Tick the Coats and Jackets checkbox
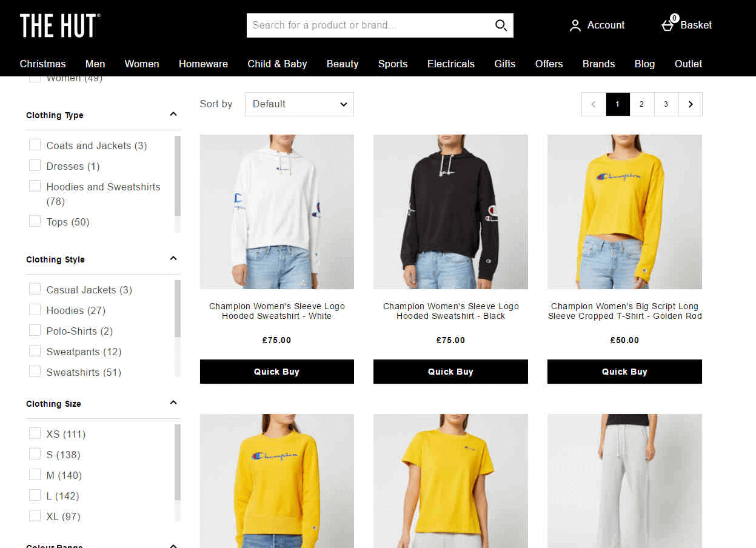The height and width of the screenshot is (548, 756). (35, 145)
